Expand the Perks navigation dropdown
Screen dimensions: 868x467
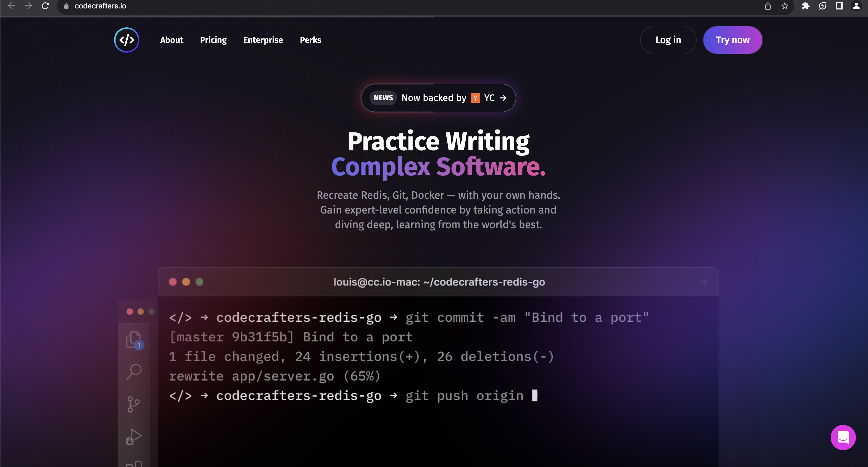coord(310,40)
